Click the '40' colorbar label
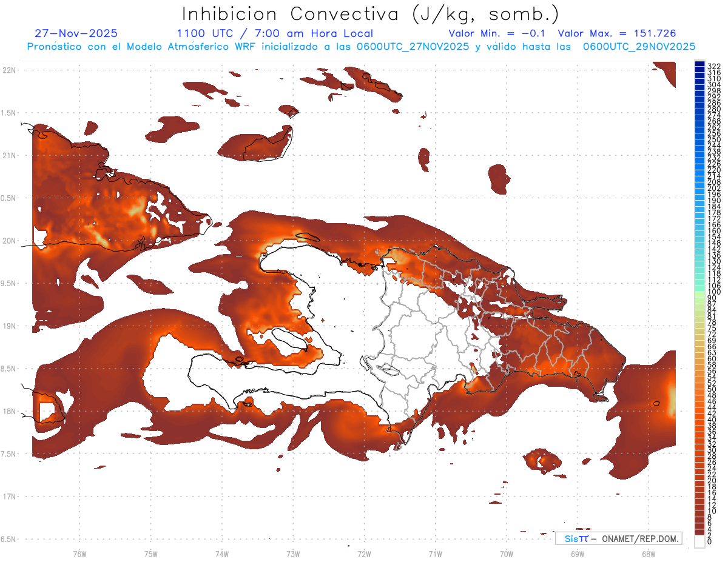728x562 pixels. point(712,420)
